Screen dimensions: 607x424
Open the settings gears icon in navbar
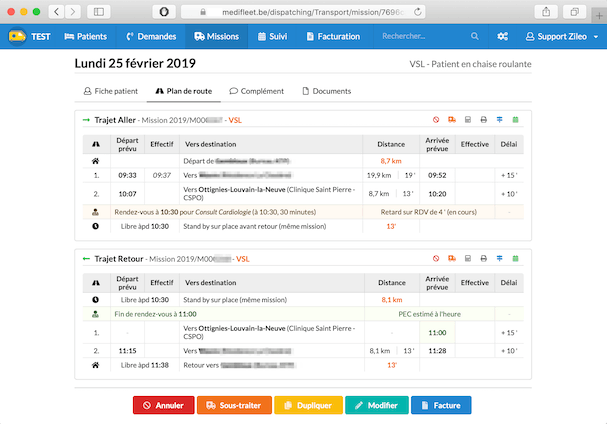click(x=502, y=37)
